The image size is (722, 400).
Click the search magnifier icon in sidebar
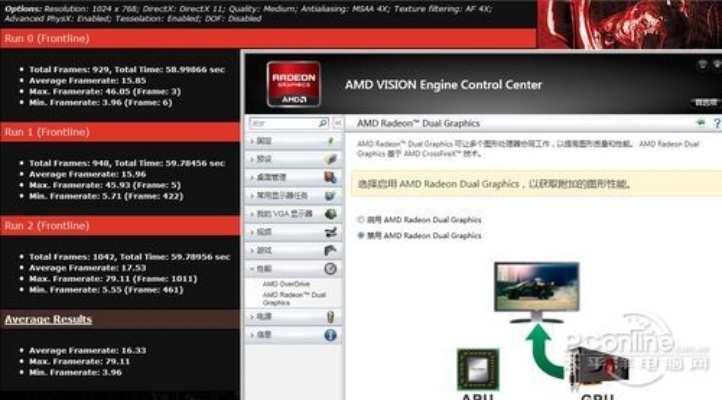[323, 123]
